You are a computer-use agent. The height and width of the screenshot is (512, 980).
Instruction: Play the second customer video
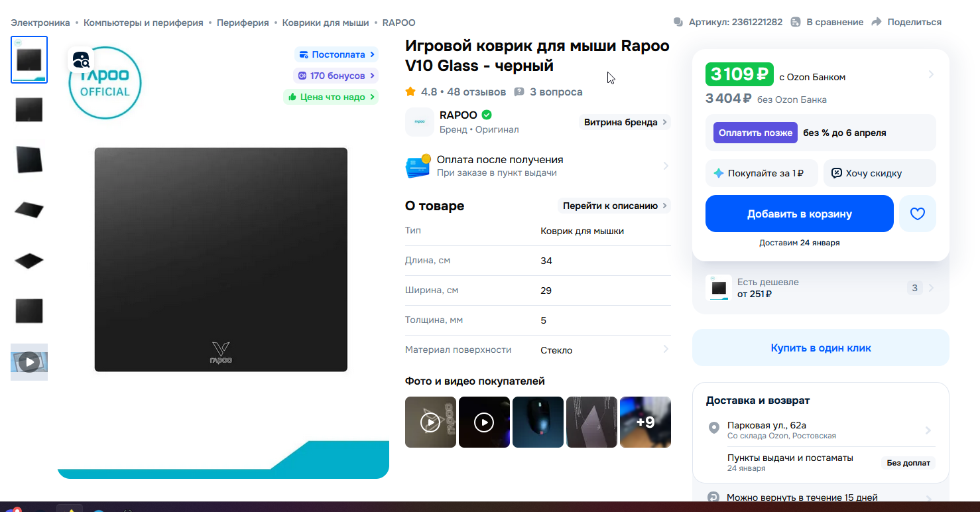coord(484,422)
